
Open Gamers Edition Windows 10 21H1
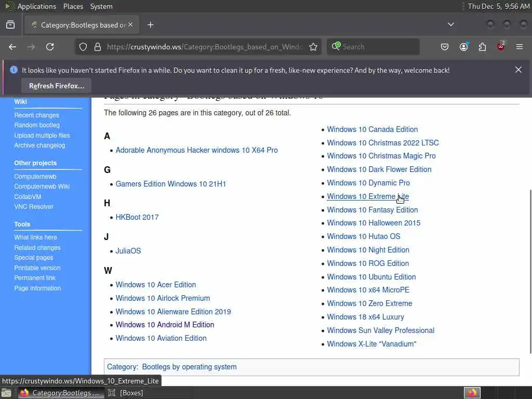click(170, 184)
